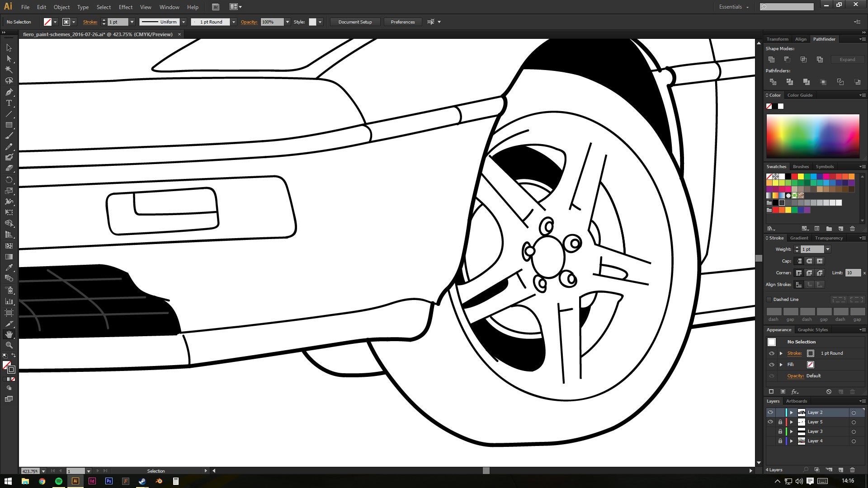Open the 1 pt Round brush definition dropdown
This screenshot has width=868, height=488.
[x=234, y=22]
